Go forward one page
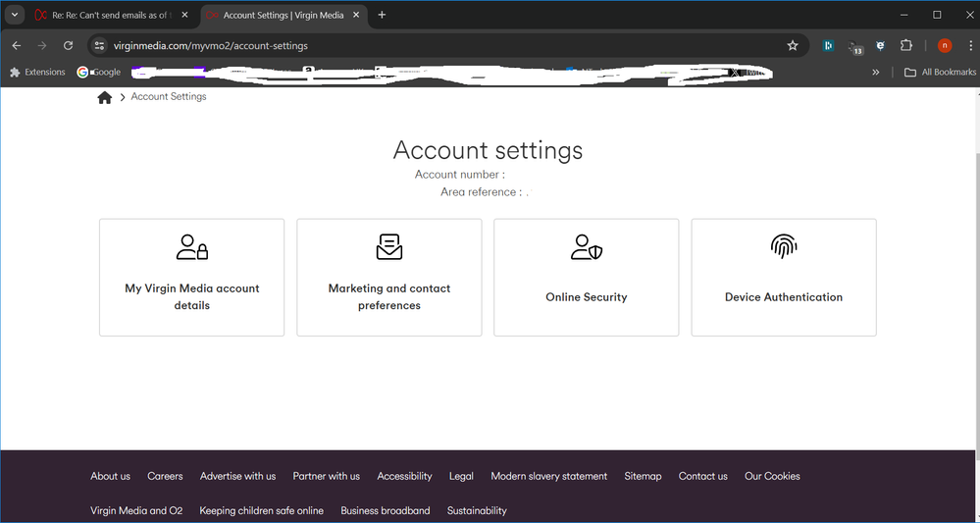 click(x=42, y=45)
